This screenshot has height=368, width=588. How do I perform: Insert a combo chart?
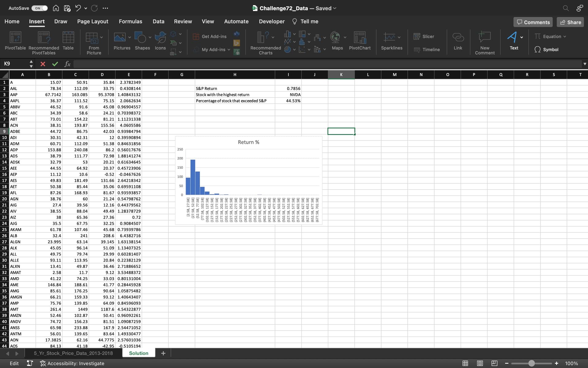[317, 49]
